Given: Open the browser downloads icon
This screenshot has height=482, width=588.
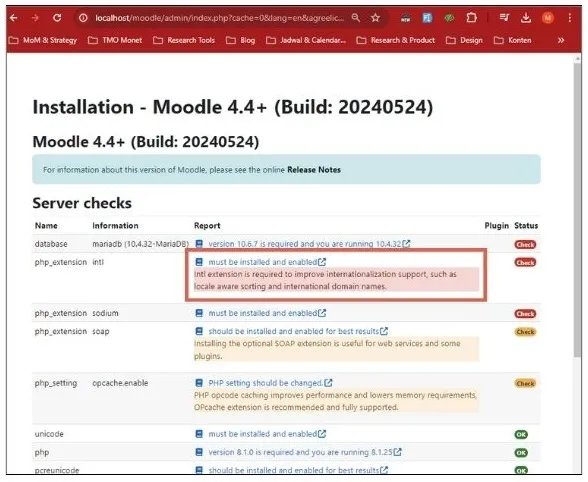Looking at the screenshot, I should coord(526,18).
